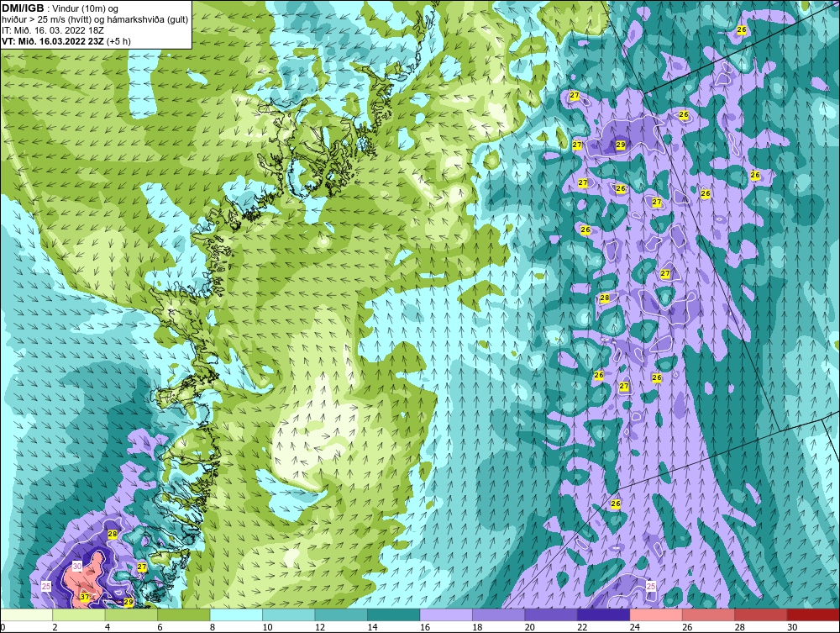
Task: Pick the 16–18 m/s light purple legend swatch
Action: pos(446,615)
